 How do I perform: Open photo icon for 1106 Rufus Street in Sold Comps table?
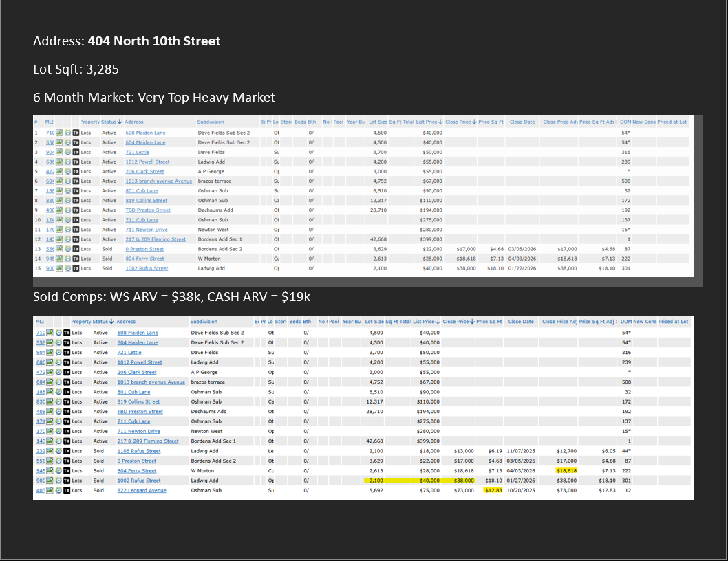(x=50, y=451)
